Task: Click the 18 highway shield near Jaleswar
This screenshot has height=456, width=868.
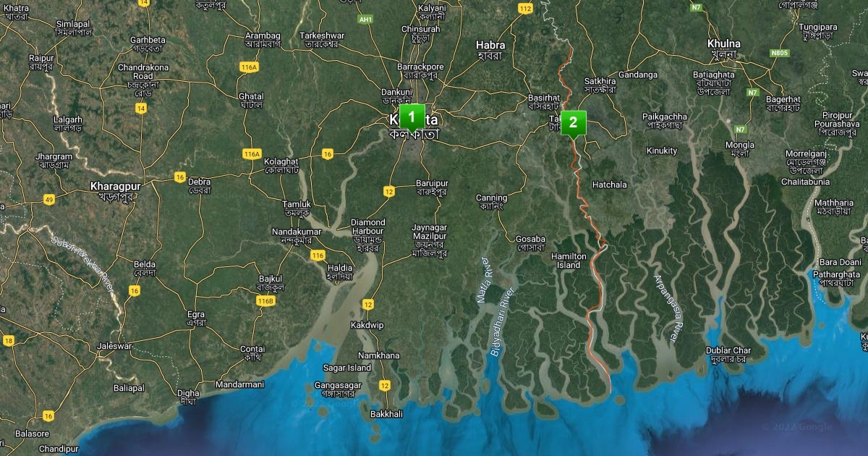Action: pyautogui.click(x=9, y=340)
